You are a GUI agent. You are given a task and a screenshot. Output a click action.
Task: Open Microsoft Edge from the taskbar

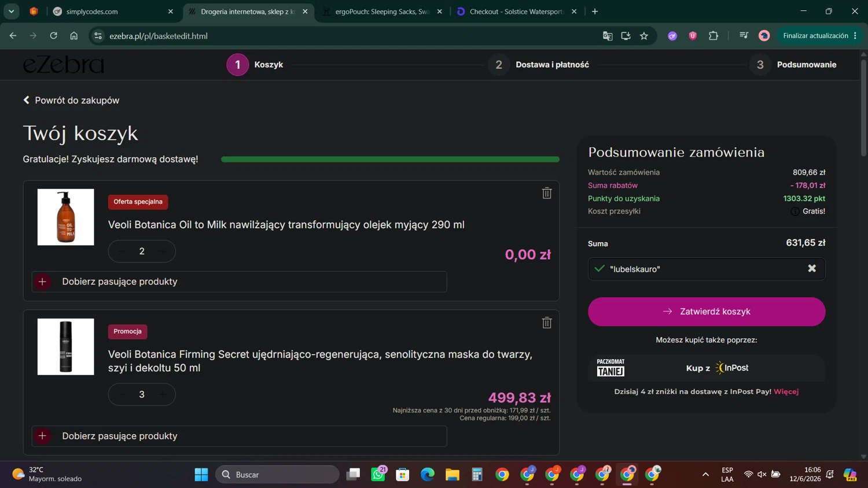[428, 475]
